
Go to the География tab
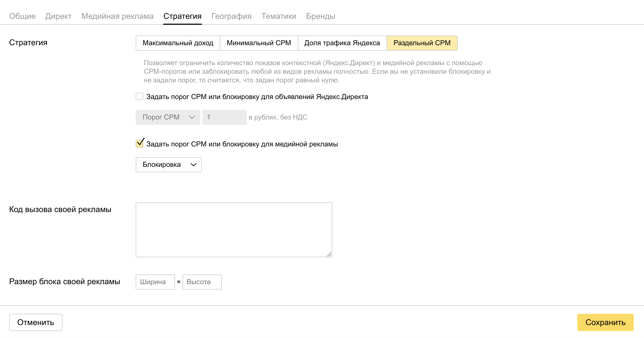coord(231,16)
